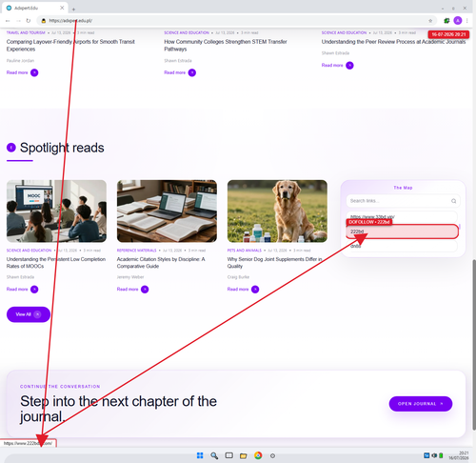Click the first URL entry in The Map list
The height and width of the screenshot is (463, 476).
click(x=402, y=217)
